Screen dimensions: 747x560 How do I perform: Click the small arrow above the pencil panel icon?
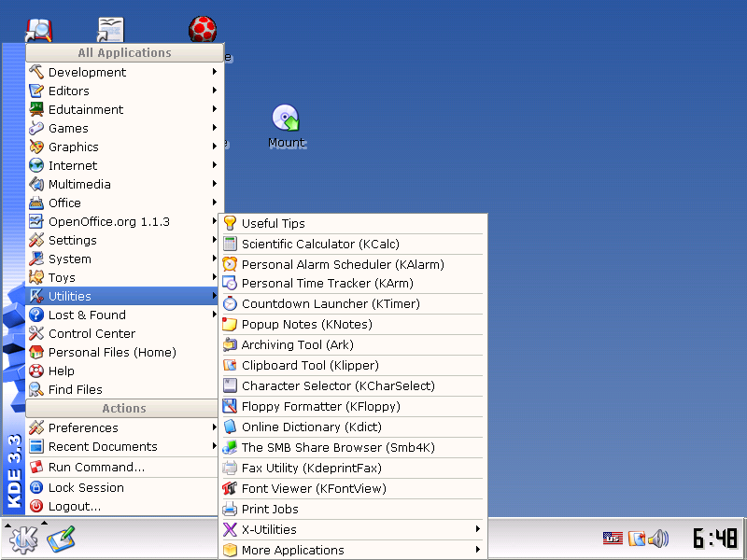point(44,523)
